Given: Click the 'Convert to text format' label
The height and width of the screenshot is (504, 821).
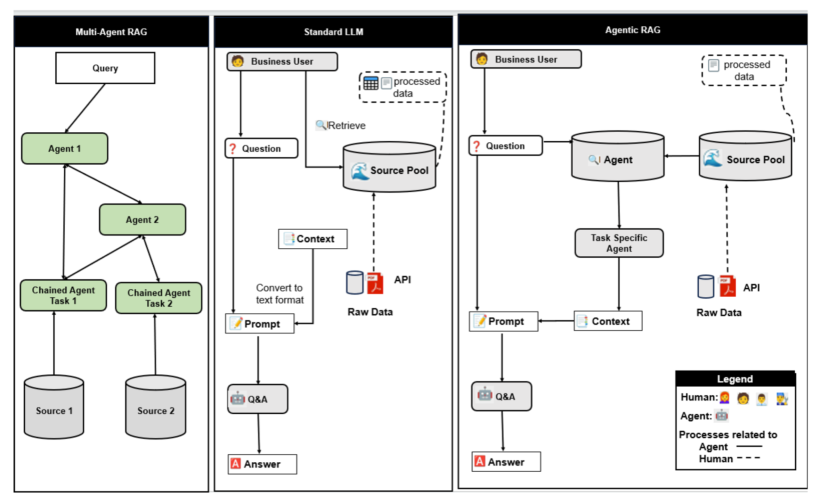Looking at the screenshot, I should click(x=279, y=294).
